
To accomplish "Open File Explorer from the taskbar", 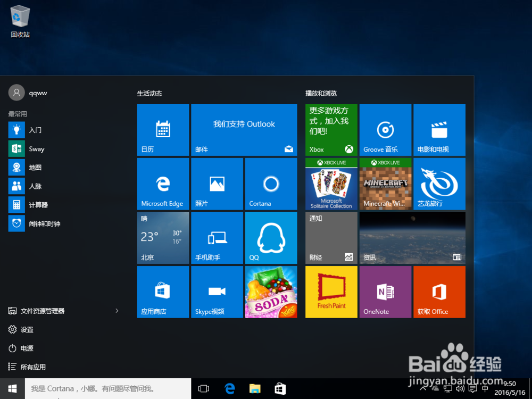I will pyautogui.click(x=255, y=388).
